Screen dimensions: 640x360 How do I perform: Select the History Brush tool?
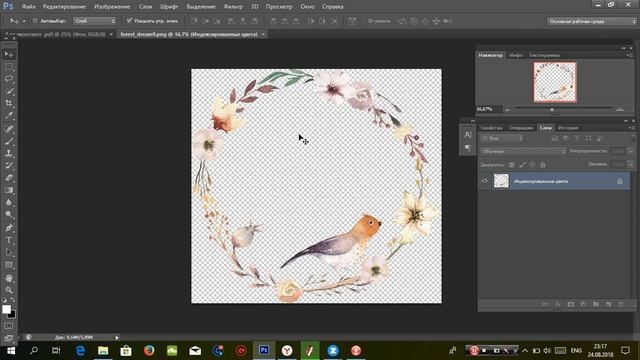pos(9,166)
